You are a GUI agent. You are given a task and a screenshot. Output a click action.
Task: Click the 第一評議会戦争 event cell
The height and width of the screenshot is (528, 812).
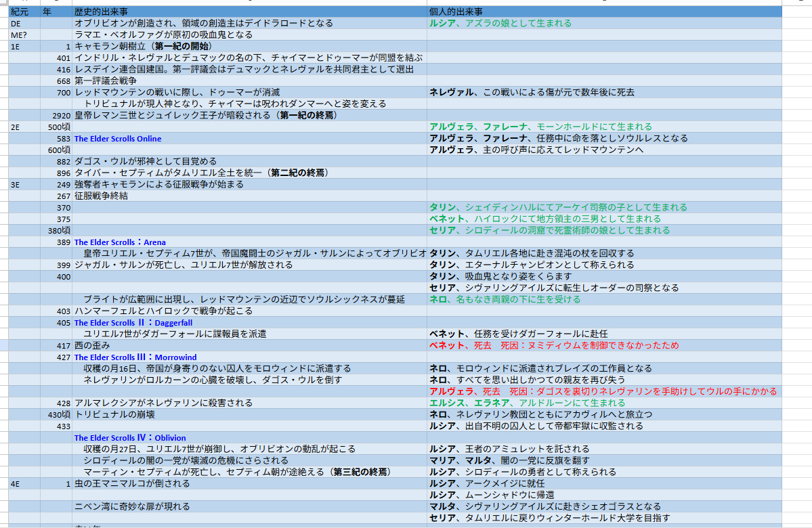pos(106,81)
